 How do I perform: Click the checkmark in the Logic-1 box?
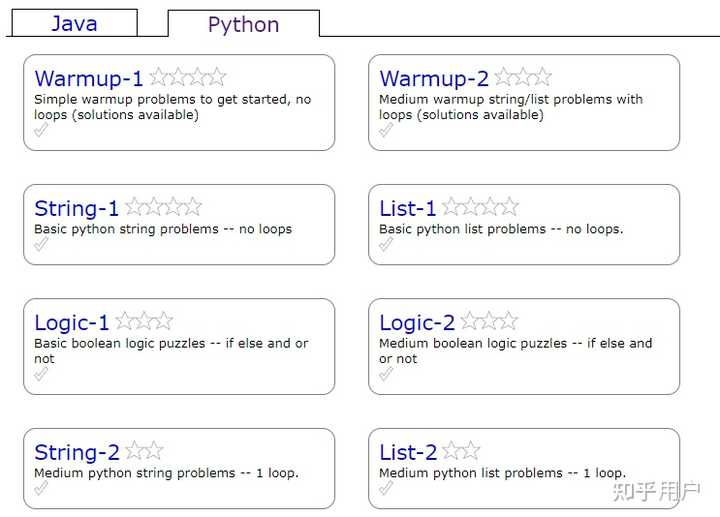click(x=41, y=375)
